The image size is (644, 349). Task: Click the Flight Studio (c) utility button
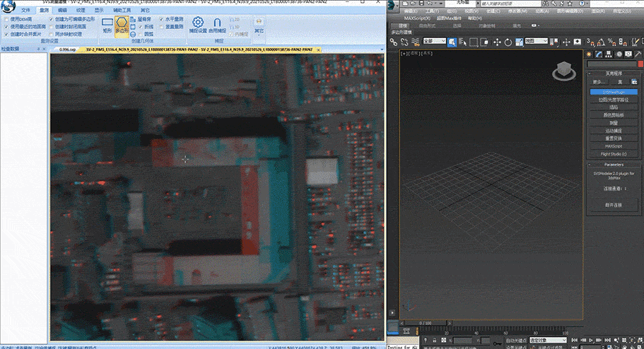614,153
